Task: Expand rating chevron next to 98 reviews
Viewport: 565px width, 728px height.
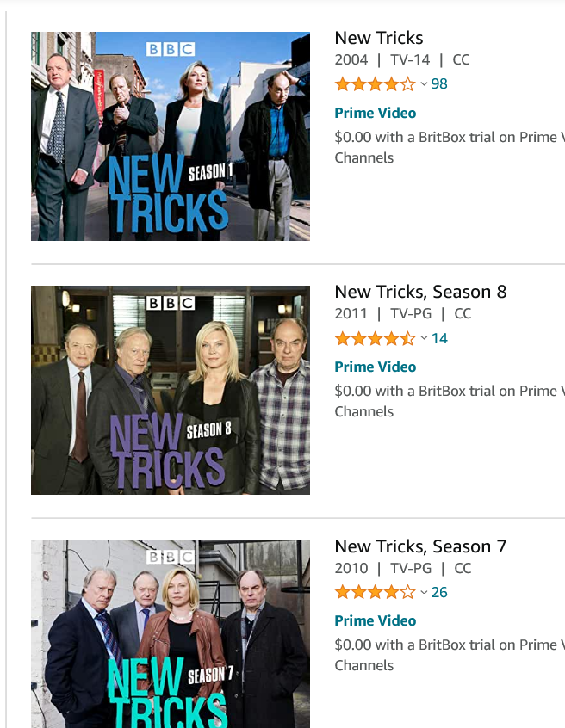Action: click(x=424, y=84)
